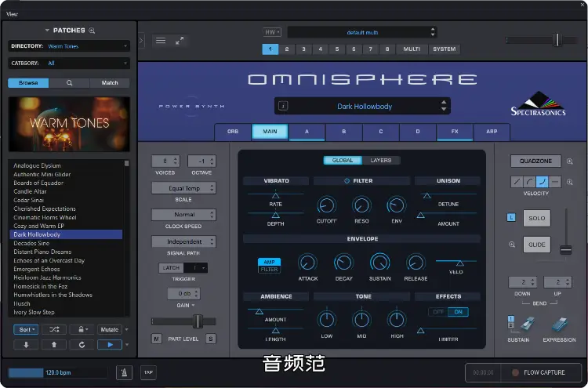Open the MULTI page

coord(412,49)
